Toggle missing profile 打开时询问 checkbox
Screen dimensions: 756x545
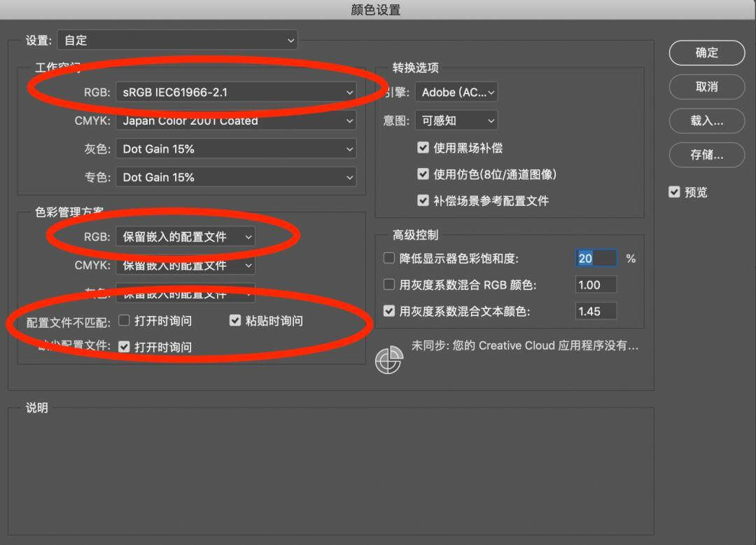click(124, 347)
